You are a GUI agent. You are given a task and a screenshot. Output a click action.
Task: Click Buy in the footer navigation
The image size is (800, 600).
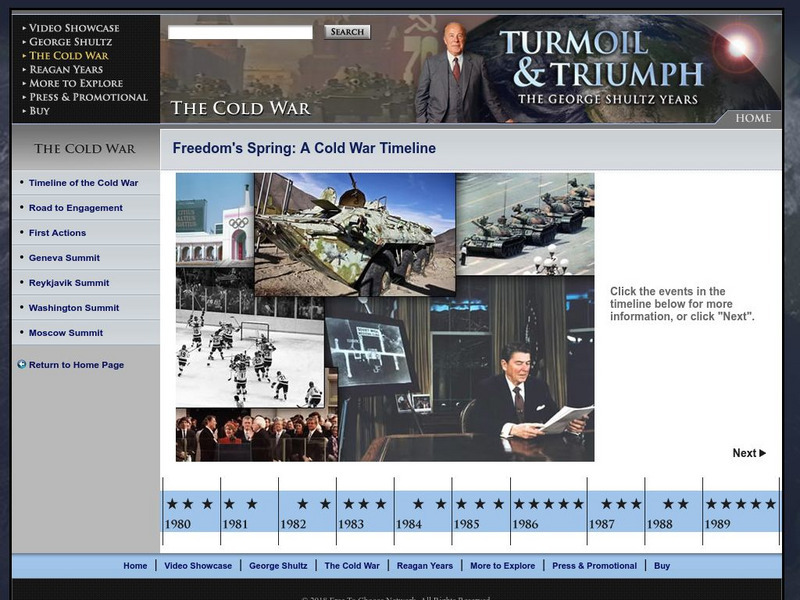[662, 566]
